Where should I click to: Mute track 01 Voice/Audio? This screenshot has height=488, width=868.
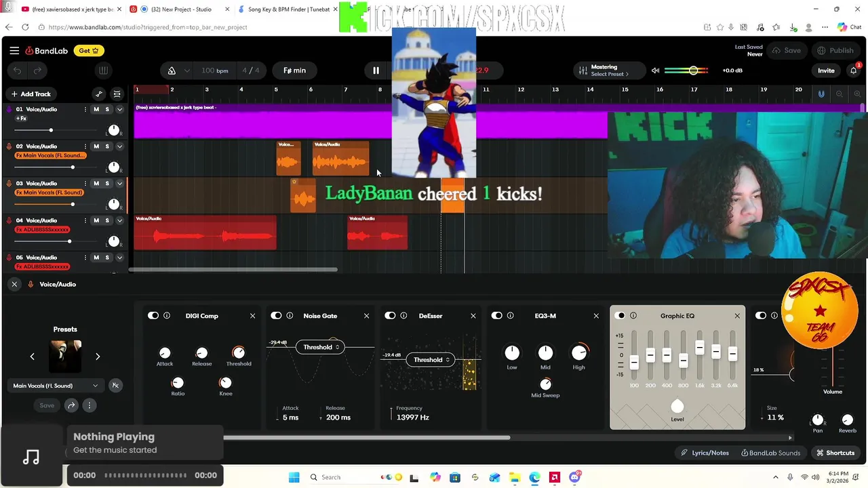(96, 109)
